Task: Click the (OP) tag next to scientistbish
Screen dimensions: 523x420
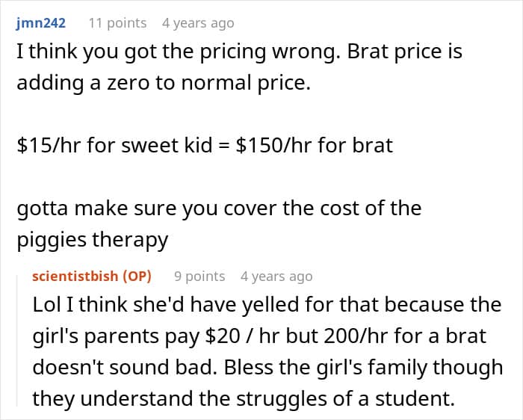Action: (137, 277)
